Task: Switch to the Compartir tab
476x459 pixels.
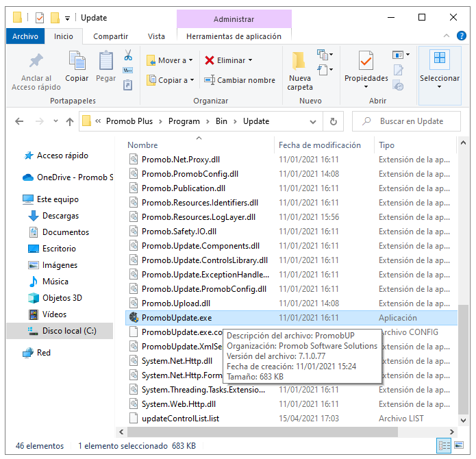Action: [x=110, y=36]
